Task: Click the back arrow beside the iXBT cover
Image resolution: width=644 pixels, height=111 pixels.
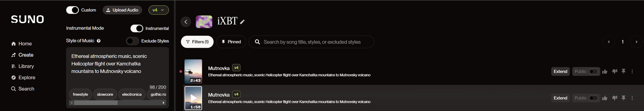Action: click(x=186, y=22)
